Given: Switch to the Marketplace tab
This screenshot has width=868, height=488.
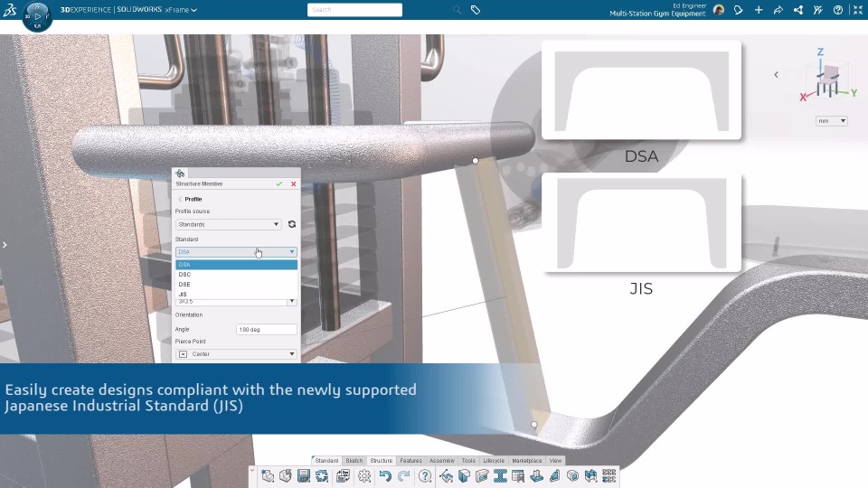Looking at the screenshot, I should click(526, 460).
